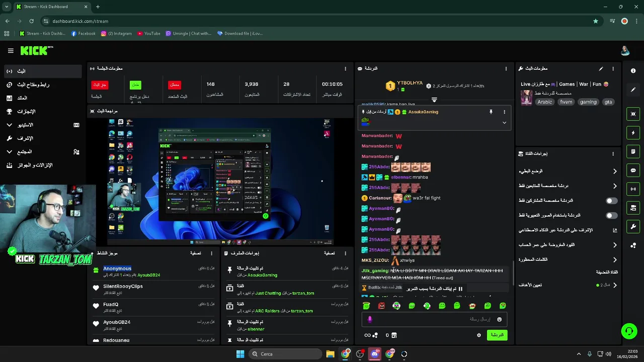Screen dimensions: 644x362
Task: Select the البث sidebar item
Action: pyautogui.click(x=43, y=71)
